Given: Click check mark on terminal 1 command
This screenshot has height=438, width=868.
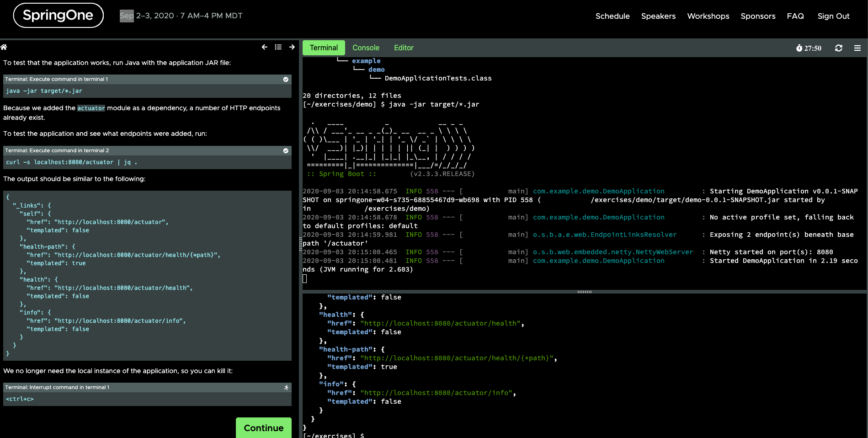Looking at the screenshot, I should 286,79.
